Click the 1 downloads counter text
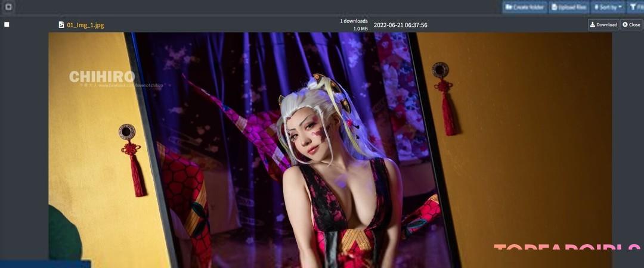The image size is (644, 268). click(354, 21)
